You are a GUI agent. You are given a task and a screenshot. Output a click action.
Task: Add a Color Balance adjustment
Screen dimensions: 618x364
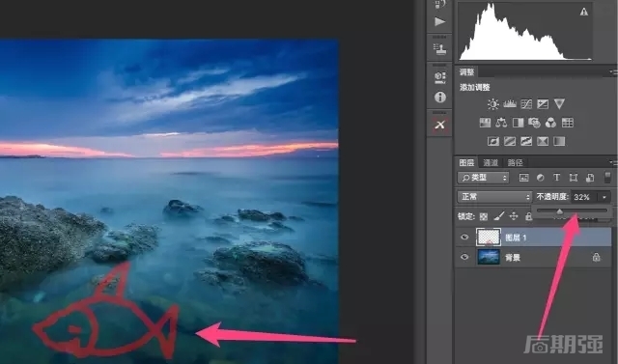[501, 123]
